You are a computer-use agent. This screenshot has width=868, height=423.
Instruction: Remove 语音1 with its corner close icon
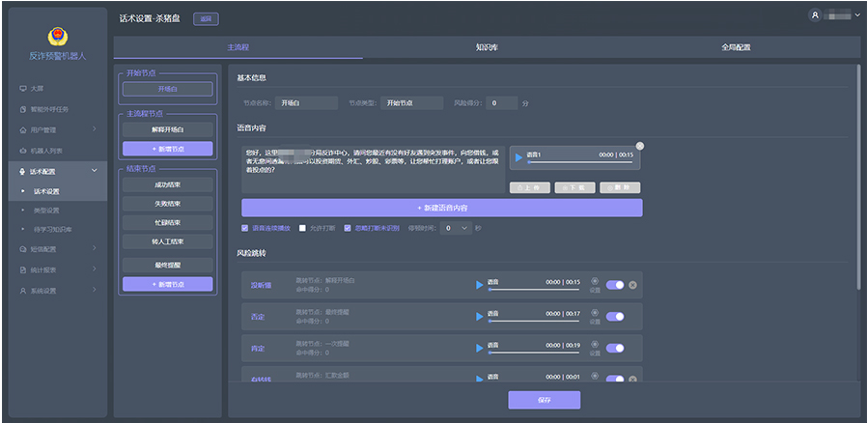pyautogui.click(x=639, y=146)
